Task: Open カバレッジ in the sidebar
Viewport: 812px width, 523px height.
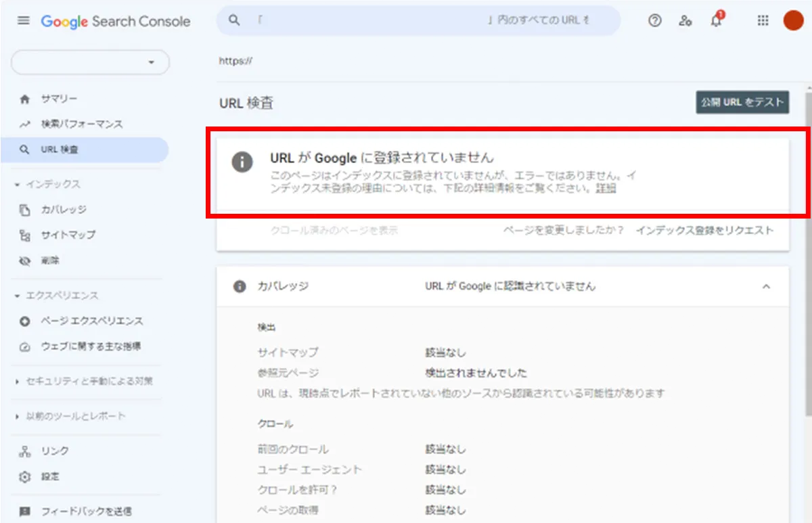Action: [64, 210]
